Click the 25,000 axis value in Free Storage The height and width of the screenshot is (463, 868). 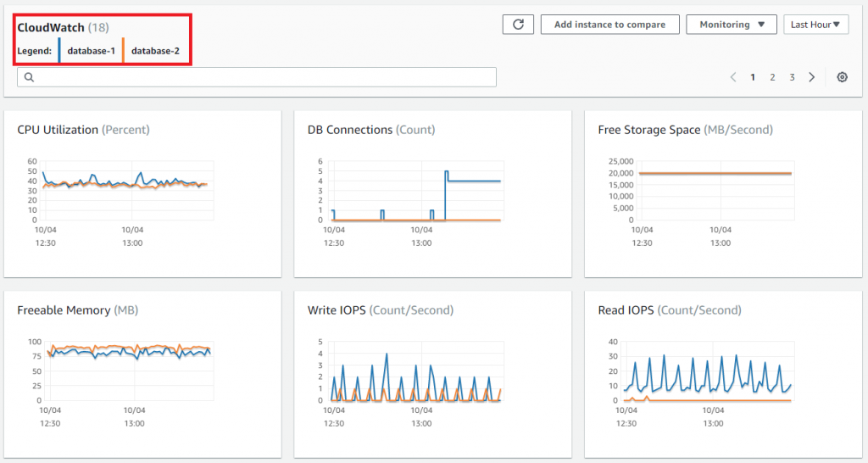pos(620,161)
